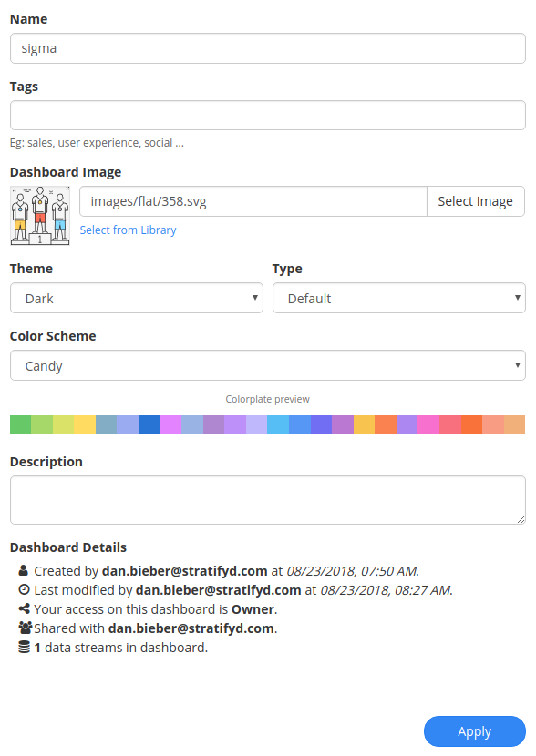Click the Dashboard Details heading
This screenshot has width=536, height=756.
click(68, 547)
